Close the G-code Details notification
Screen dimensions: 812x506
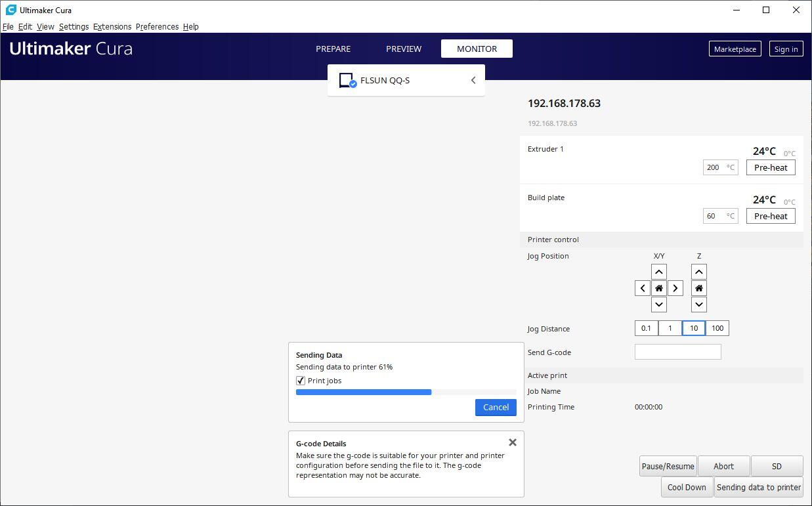[513, 442]
